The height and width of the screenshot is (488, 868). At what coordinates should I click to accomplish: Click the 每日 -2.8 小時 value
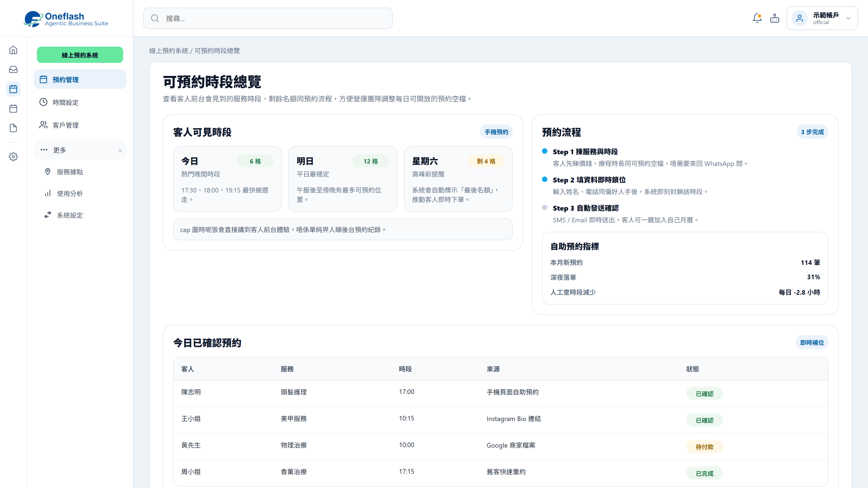click(x=799, y=292)
